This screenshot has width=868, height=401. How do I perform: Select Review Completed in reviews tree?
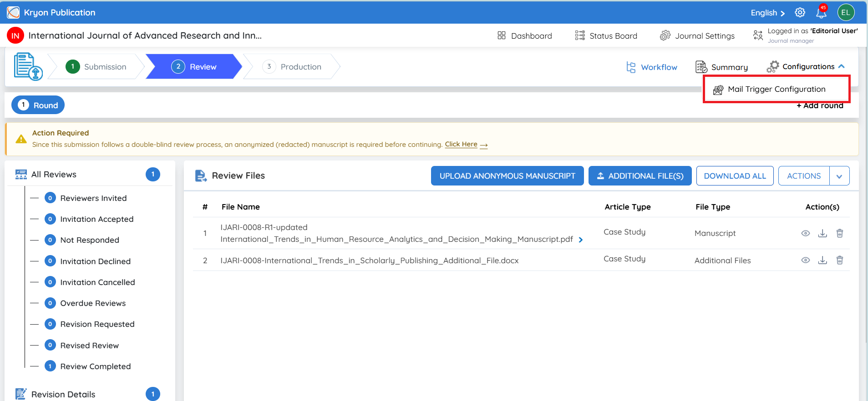pos(96,366)
